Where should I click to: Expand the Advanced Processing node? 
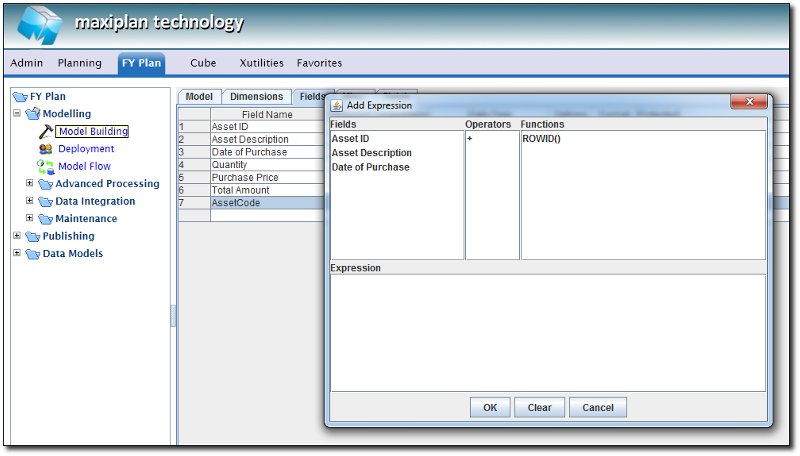tap(30, 184)
